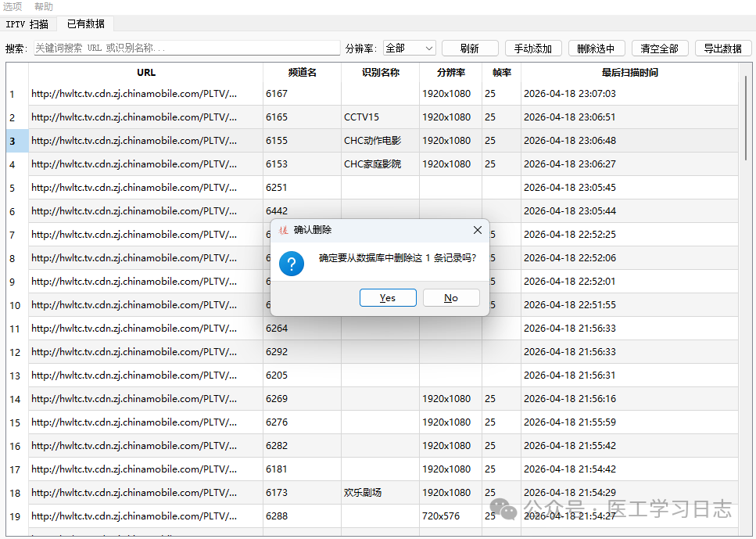Click the cell containing 欢乐剧场
Image resolution: width=756 pixels, height=539 pixels.
[x=379, y=492]
